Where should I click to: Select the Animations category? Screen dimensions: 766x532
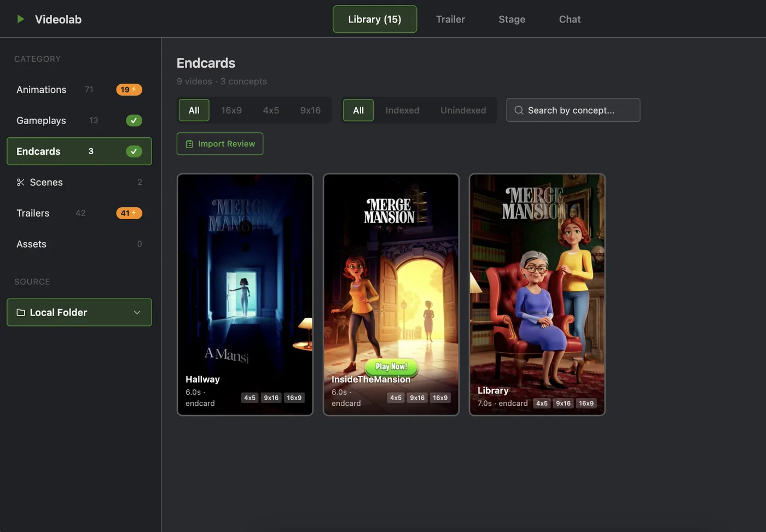(79, 90)
